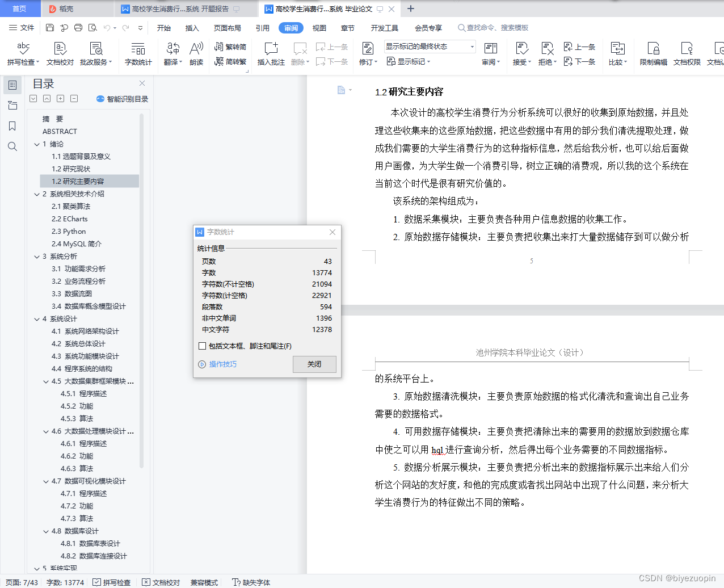This screenshot has height=588, width=724.
Task: Click the print preview icon
Action: pos(92,27)
